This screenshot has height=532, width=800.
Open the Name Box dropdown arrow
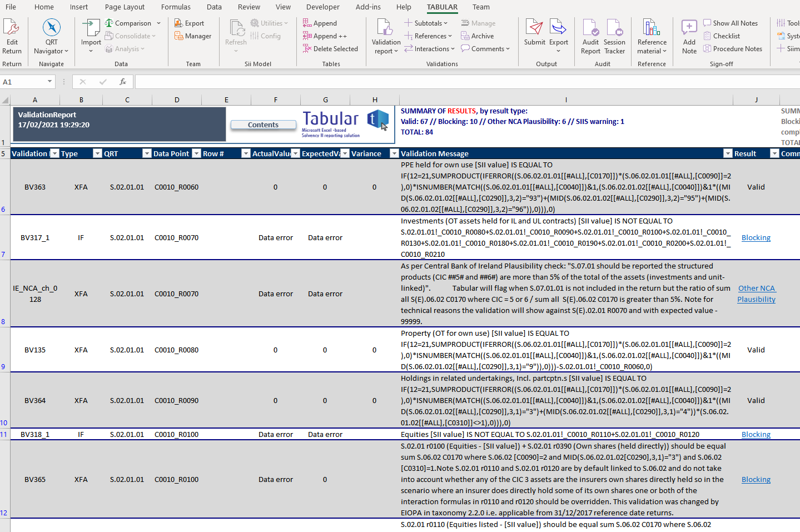49,82
